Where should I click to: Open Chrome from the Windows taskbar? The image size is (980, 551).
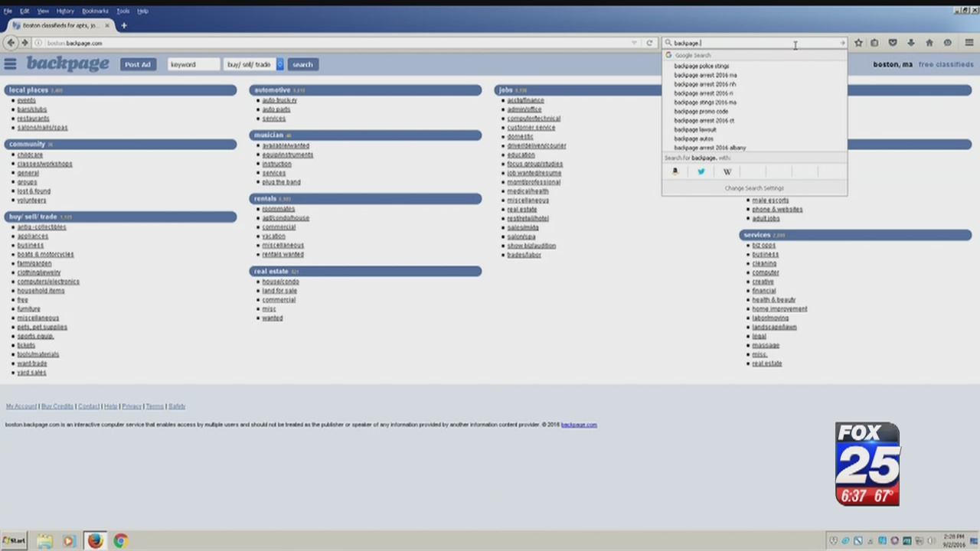(x=120, y=541)
